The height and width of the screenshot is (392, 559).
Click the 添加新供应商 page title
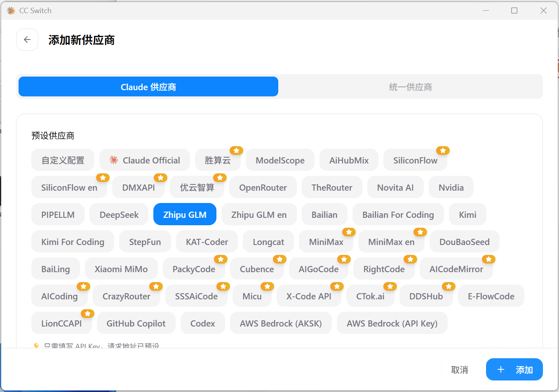pyautogui.click(x=81, y=40)
